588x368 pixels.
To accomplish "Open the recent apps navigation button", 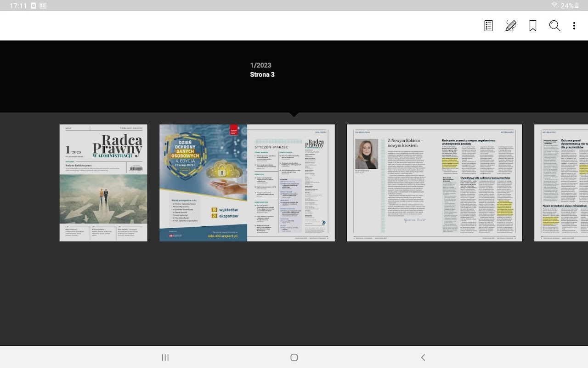I will point(165,357).
